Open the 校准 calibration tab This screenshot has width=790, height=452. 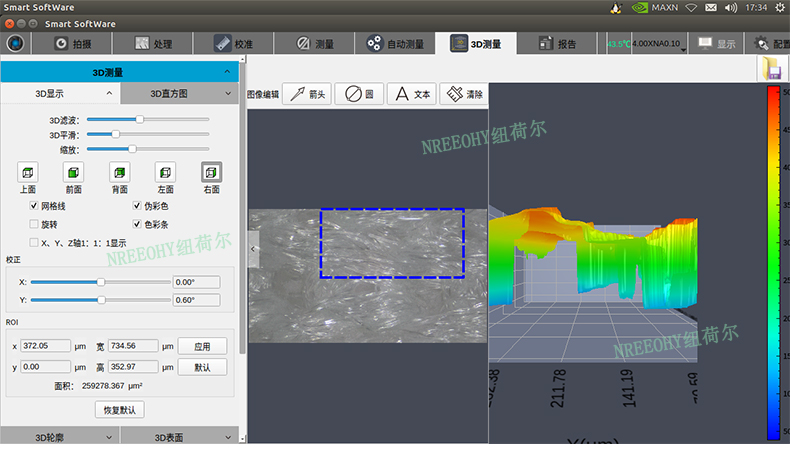coord(233,44)
